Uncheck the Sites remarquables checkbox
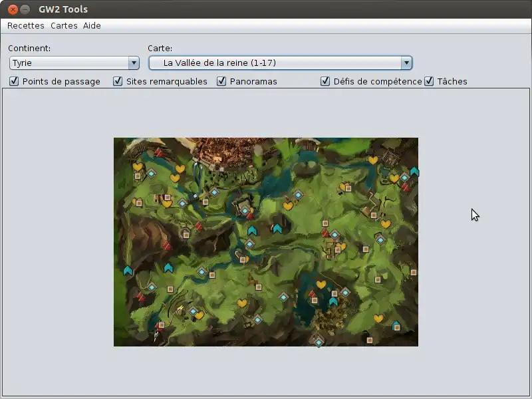Viewport: 532px width, 399px height. point(118,81)
